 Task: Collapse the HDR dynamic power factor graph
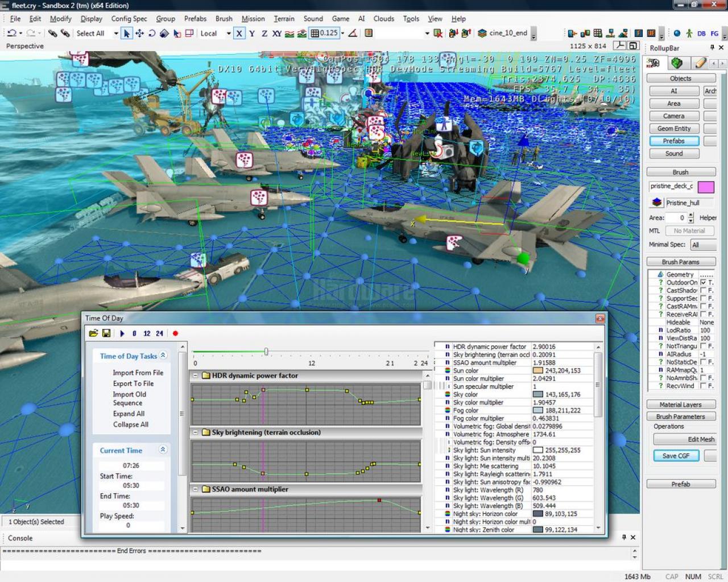pyautogui.click(x=195, y=375)
